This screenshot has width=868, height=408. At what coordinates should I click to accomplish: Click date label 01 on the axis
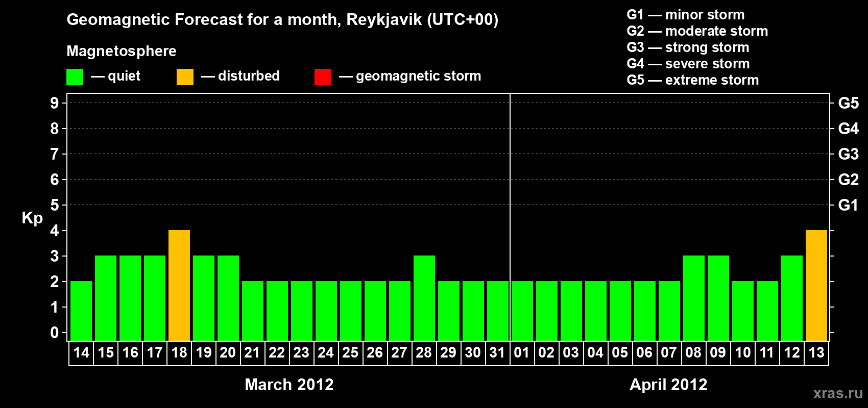pos(522,352)
